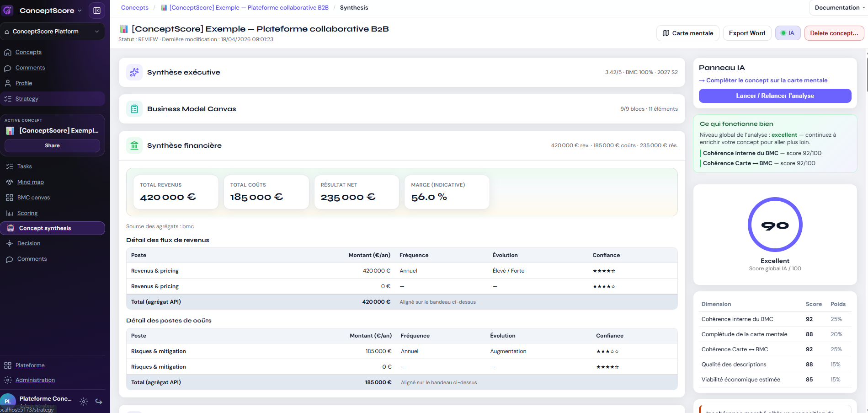868x413 pixels.
Task: Open the concept name breadcrumb link
Action: click(x=245, y=8)
